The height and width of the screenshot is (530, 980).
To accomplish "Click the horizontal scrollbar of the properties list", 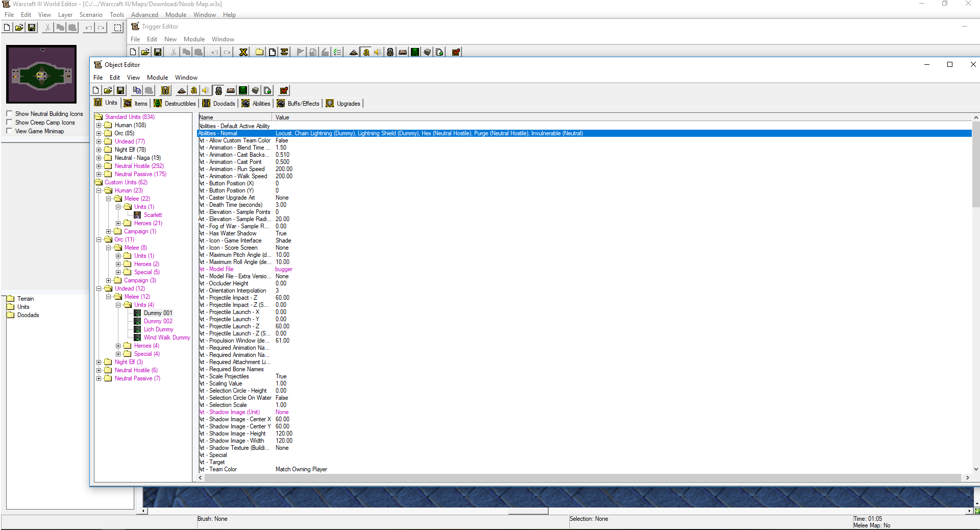I will coord(582,478).
